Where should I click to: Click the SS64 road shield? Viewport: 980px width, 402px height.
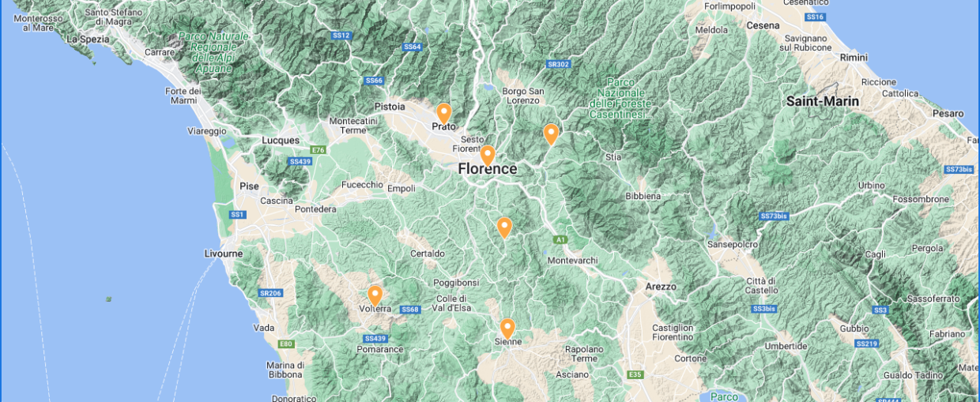point(413,47)
